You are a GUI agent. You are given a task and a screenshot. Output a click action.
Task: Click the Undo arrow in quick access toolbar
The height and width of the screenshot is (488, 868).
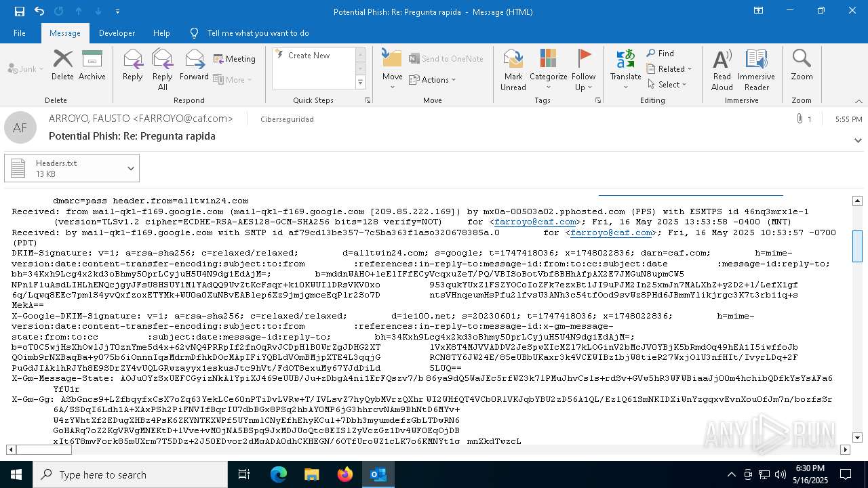39,12
